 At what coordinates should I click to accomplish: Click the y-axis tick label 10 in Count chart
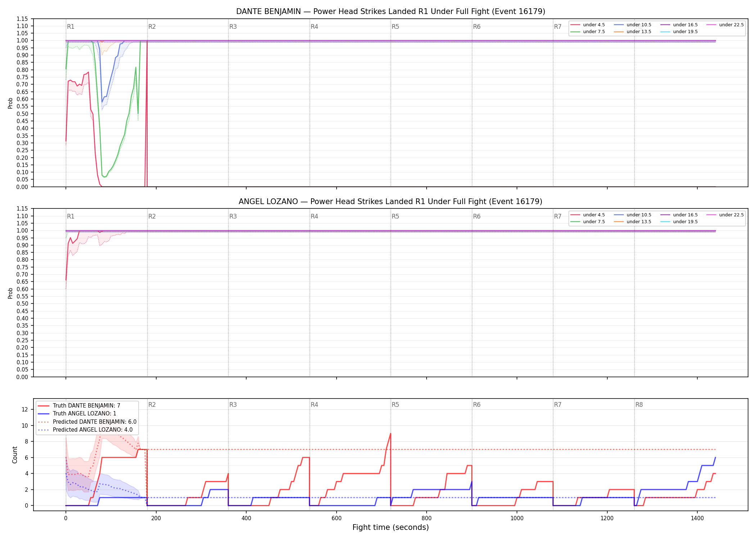click(25, 426)
